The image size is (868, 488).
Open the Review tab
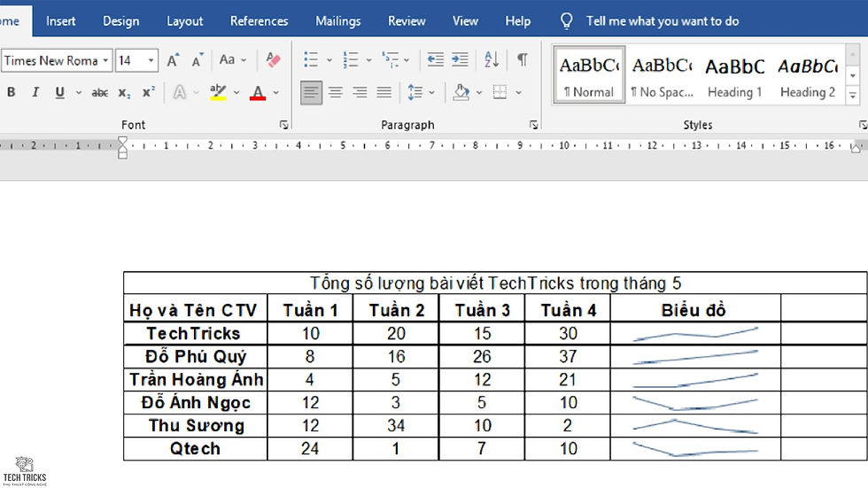407,21
